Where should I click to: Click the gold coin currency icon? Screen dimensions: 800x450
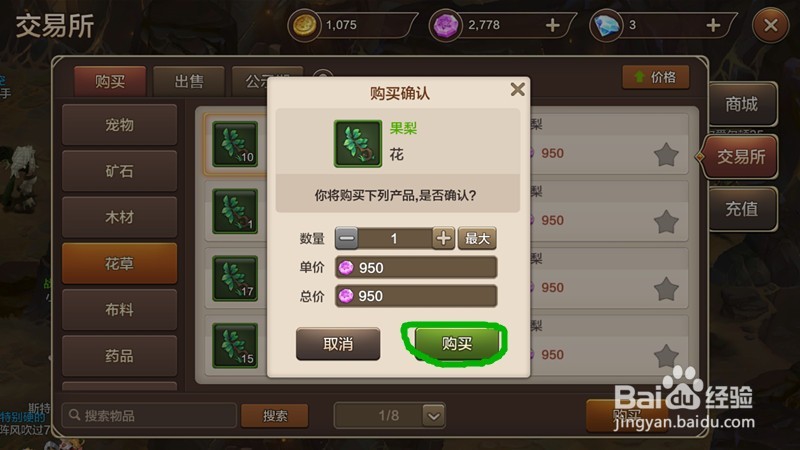[x=305, y=25]
